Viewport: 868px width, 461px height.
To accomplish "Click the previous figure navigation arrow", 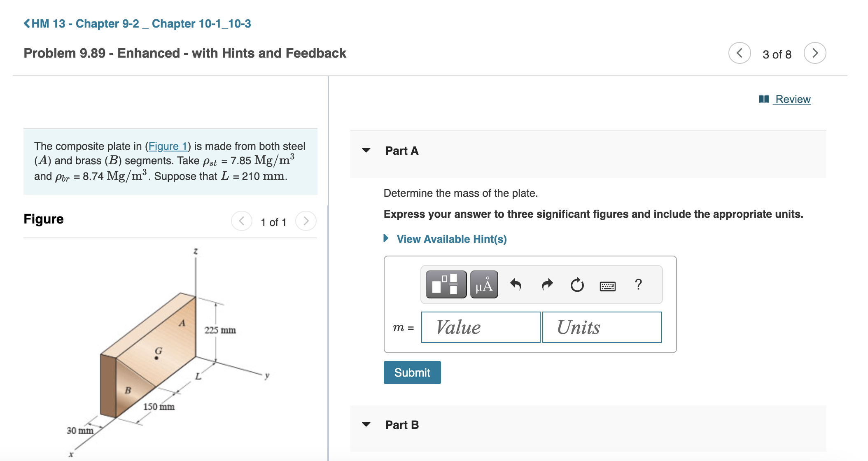I will [241, 221].
